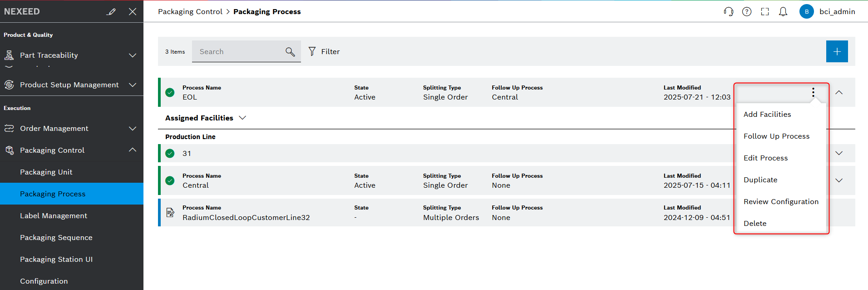
Task: Click the headset support icon
Action: (728, 12)
